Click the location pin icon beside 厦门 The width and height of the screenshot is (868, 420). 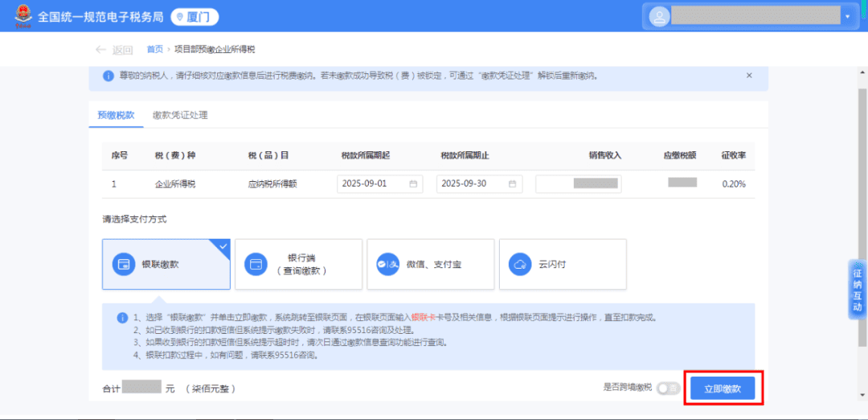click(x=179, y=17)
